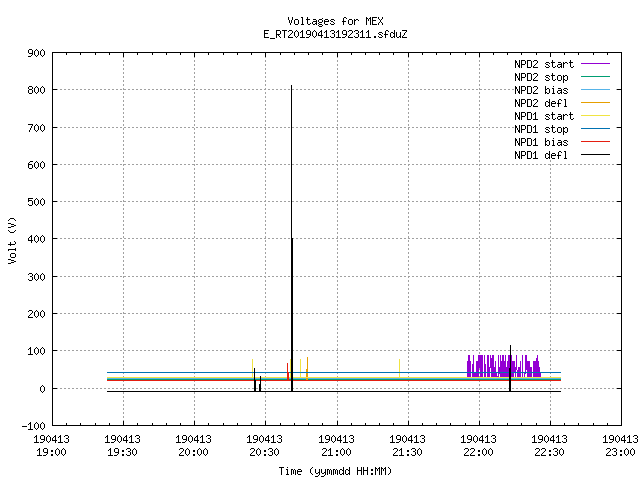
Task: Click the 190413 19:30 time label
Action: [122, 446]
